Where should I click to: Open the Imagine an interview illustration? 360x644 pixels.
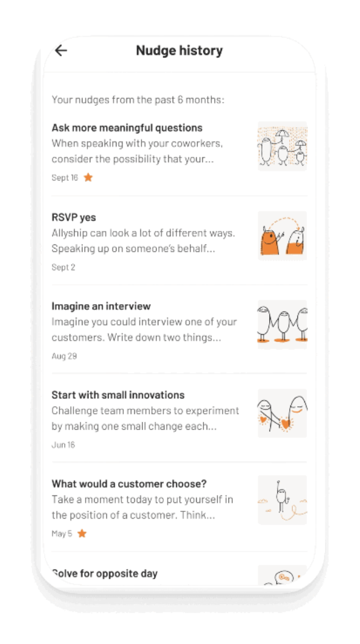(x=282, y=324)
